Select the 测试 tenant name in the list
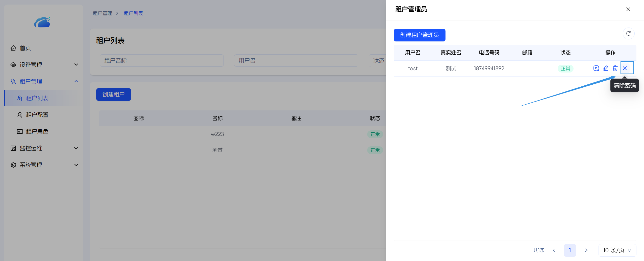This screenshot has height=261, width=644. 217,150
